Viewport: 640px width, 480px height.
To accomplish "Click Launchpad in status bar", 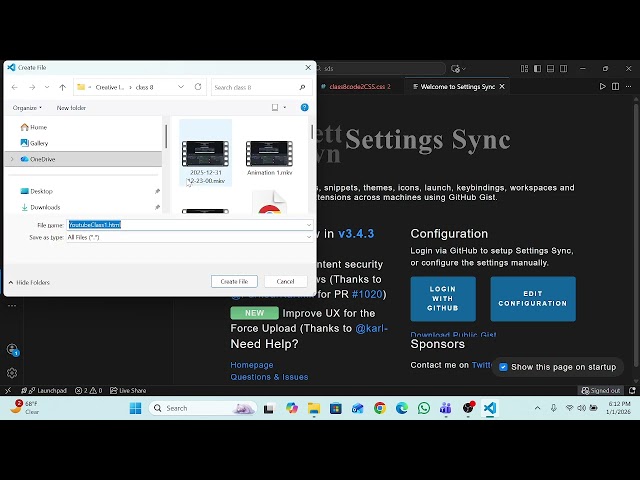I will pos(44,391).
